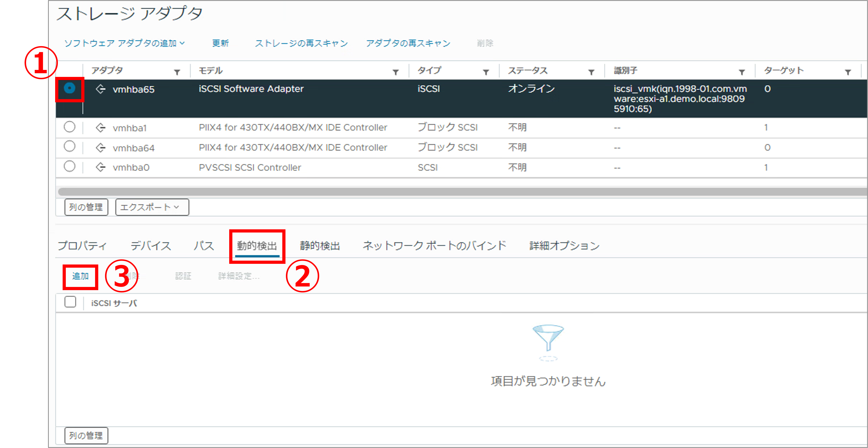Click the 項目が見つかりません empty message
The image size is (868, 448).
point(548,381)
